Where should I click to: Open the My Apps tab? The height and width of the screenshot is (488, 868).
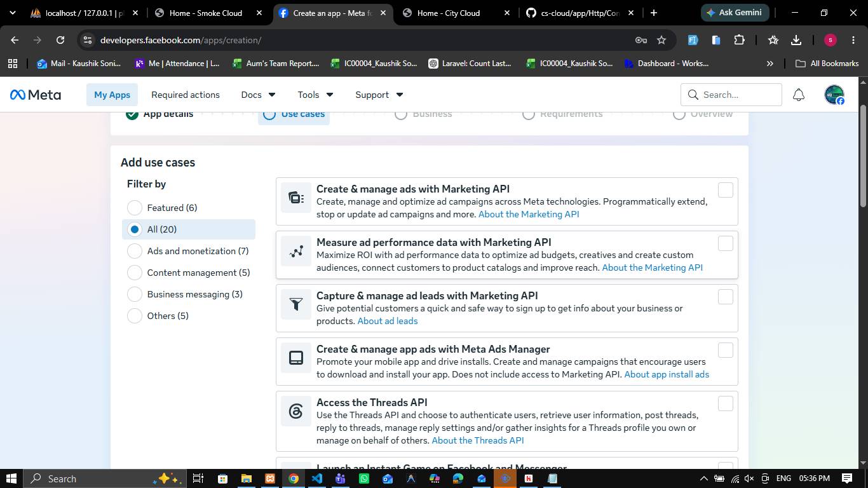point(112,95)
